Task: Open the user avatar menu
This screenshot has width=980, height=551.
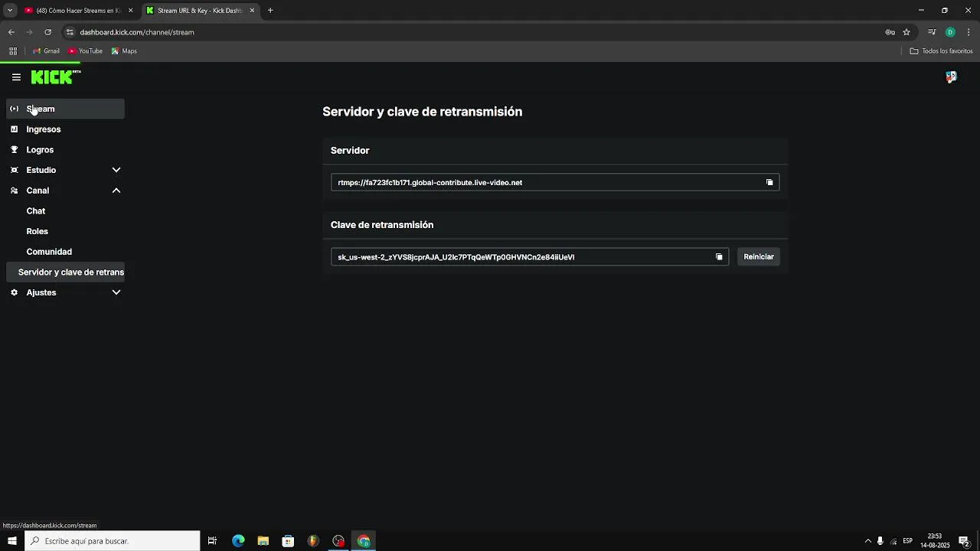Action: [x=951, y=77]
